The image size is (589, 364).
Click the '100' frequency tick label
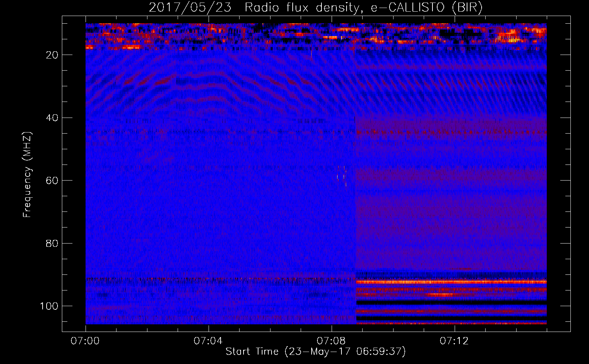pos(49,306)
